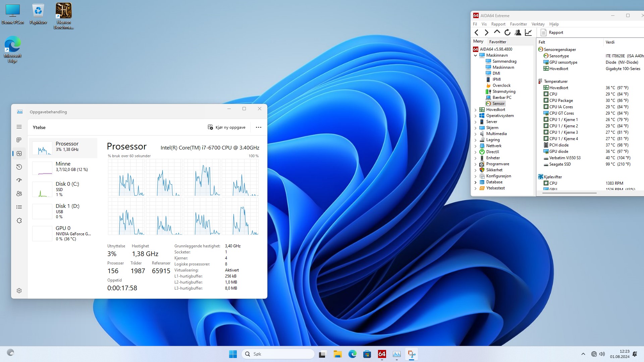Switch to the Meny tab in AIDA64
Screen dimensions: 644x362
478,42
